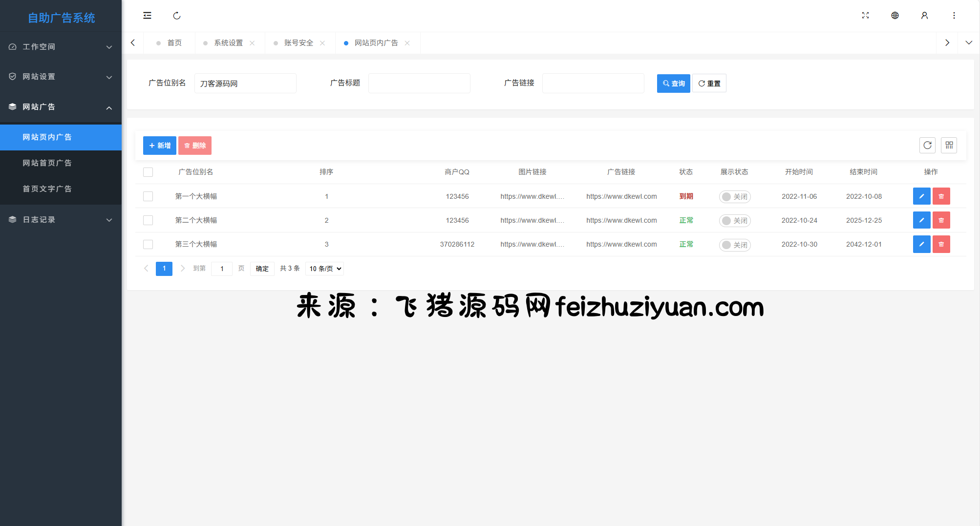Expand the 工作空间 sidebar menu

pos(61,47)
